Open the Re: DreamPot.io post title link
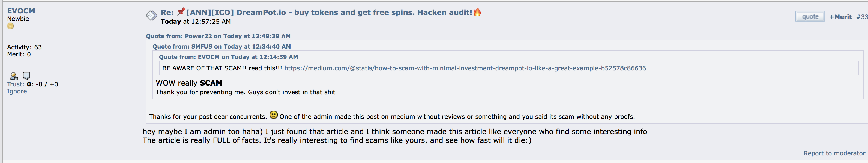The width and height of the screenshot is (868, 163). (x=316, y=13)
